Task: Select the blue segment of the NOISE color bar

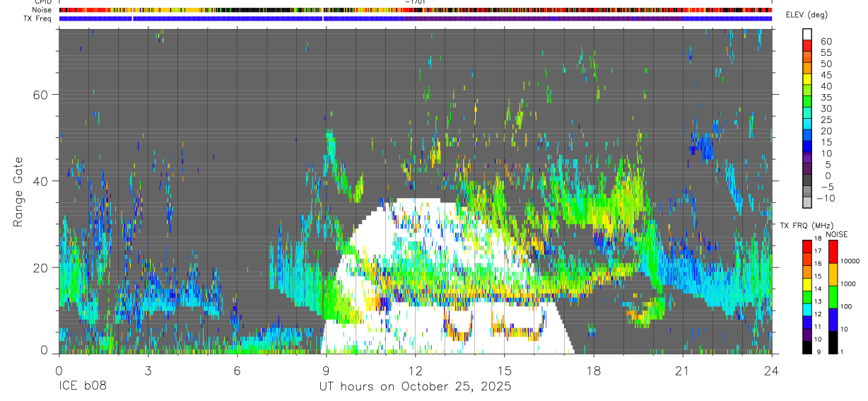Action: [x=833, y=320]
